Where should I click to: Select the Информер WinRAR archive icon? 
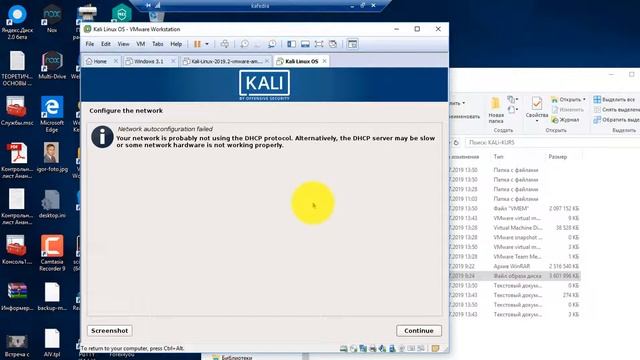[x=17, y=297]
